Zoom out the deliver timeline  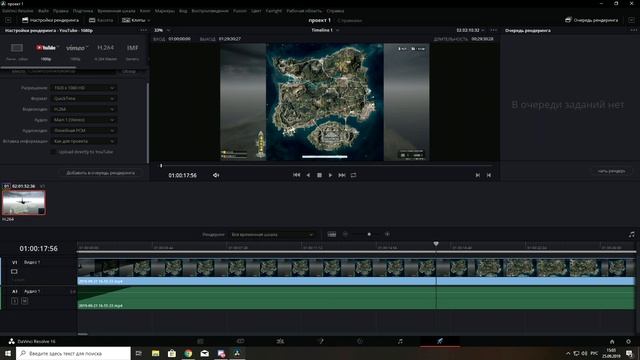345,234
